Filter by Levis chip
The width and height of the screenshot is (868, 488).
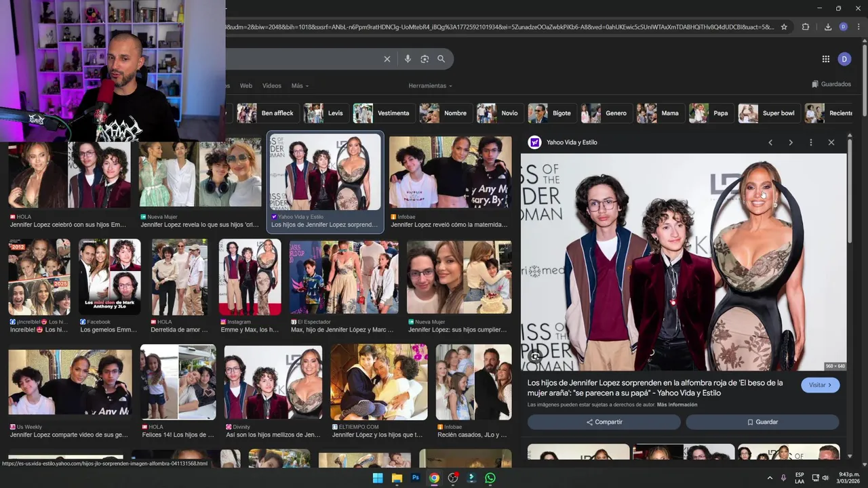click(325, 113)
